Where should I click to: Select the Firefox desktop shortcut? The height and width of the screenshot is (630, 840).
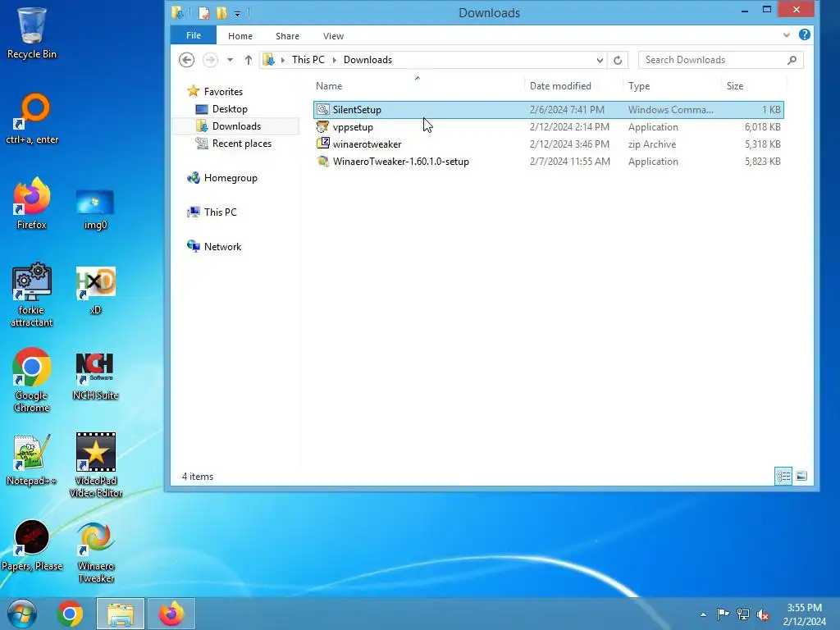[32, 204]
